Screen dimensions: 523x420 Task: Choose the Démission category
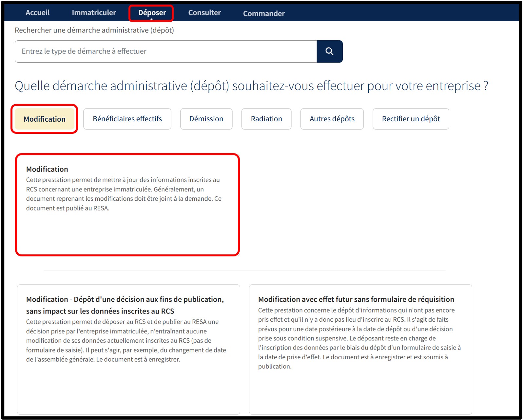[206, 119]
